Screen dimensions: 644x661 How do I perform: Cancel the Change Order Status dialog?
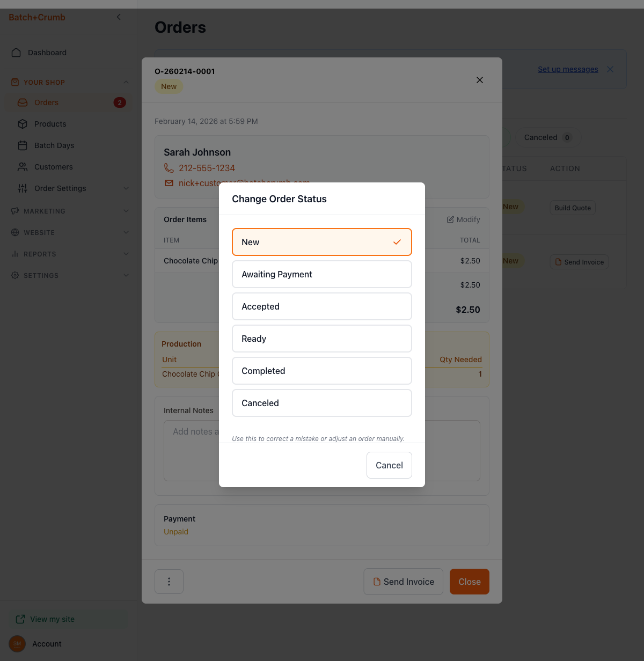click(x=389, y=465)
